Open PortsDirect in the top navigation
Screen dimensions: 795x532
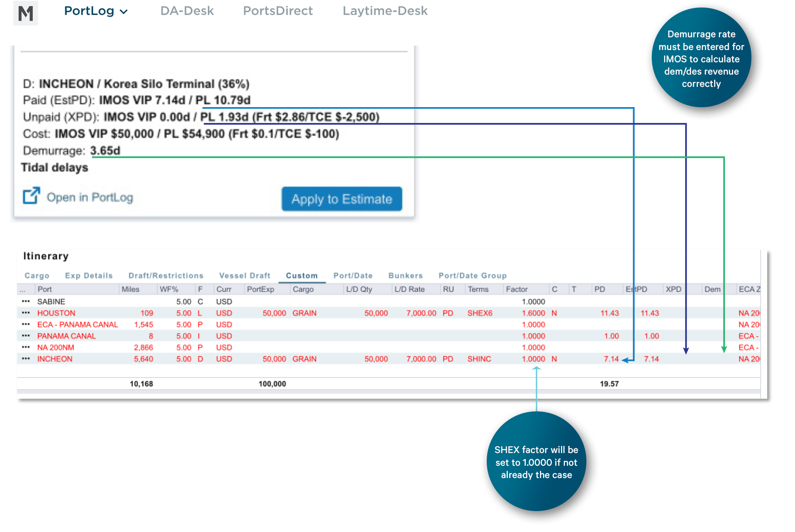click(x=278, y=11)
